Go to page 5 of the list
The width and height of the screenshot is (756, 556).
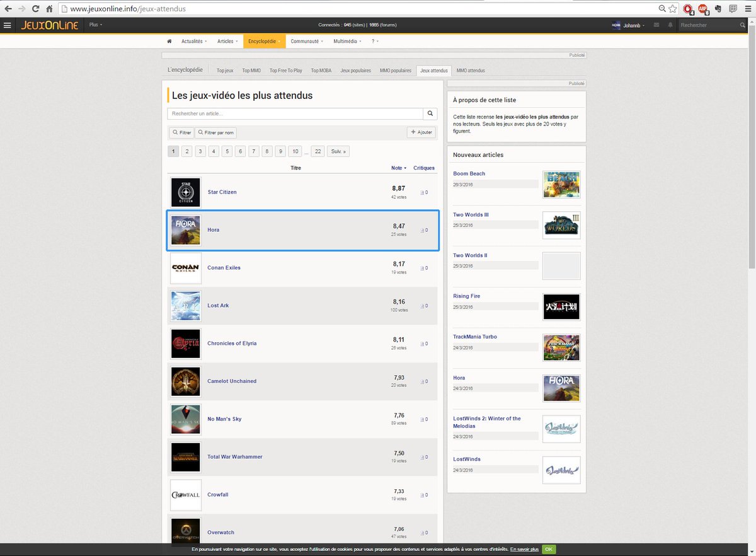tap(227, 151)
